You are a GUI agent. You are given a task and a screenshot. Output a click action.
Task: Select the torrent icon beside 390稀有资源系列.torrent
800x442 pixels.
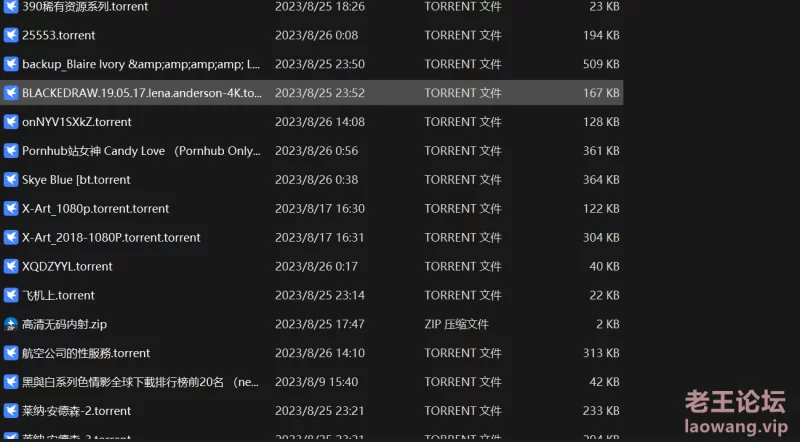click(11, 7)
